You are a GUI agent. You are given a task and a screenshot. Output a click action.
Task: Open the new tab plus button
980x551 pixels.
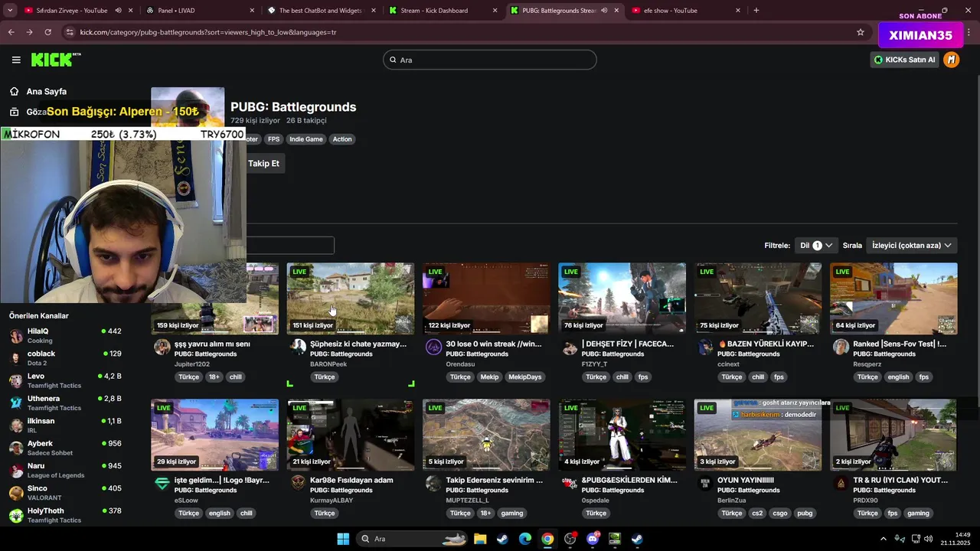[x=756, y=11]
